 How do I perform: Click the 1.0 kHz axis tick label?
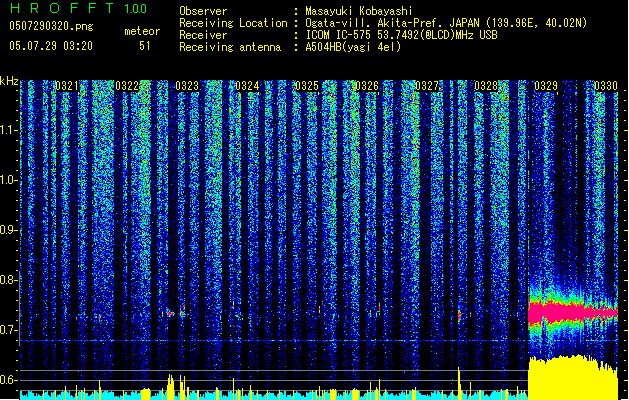coord(9,180)
